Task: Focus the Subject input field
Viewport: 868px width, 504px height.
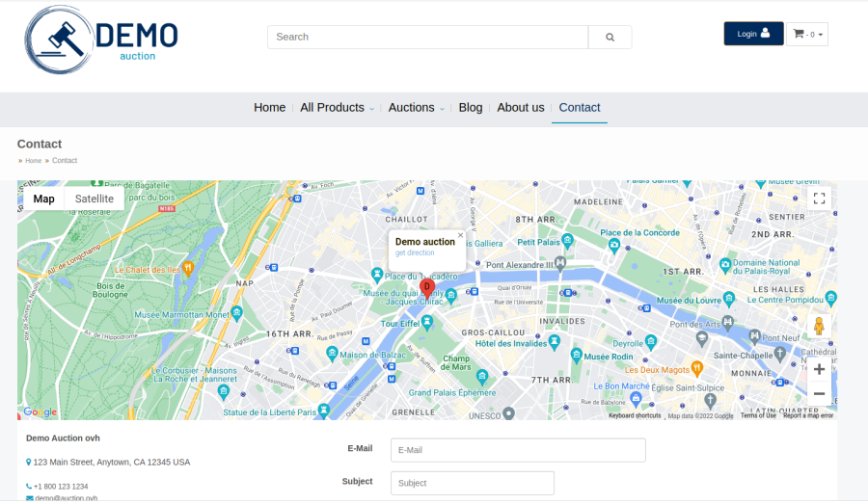Action: coord(473,483)
